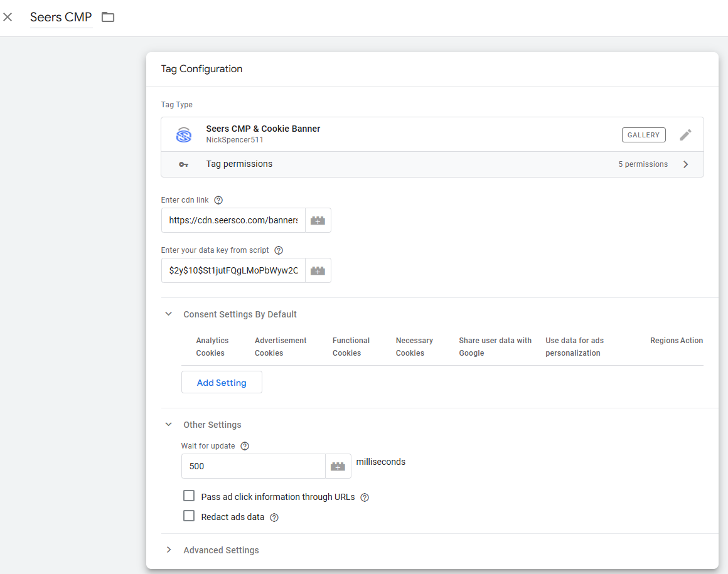Click help icon beside Redact ads data

pyautogui.click(x=274, y=518)
